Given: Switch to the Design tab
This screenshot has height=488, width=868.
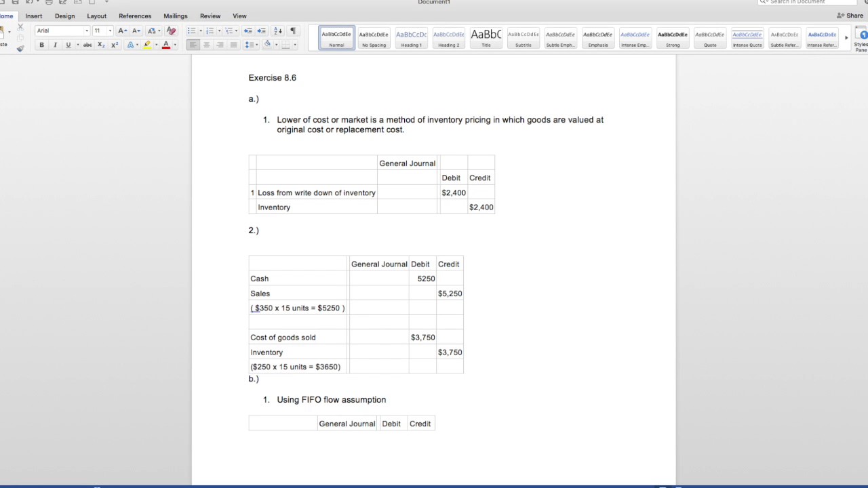Looking at the screenshot, I should 65,16.
